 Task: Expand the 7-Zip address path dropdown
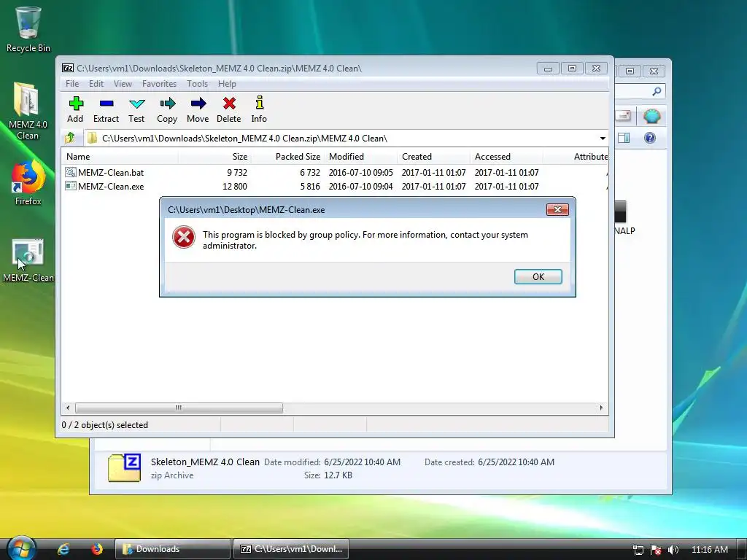click(603, 138)
